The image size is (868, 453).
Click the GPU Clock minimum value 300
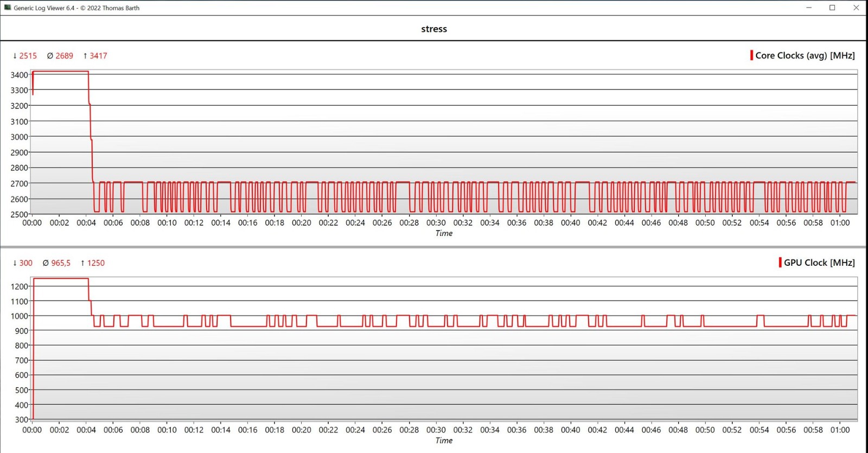(25, 263)
